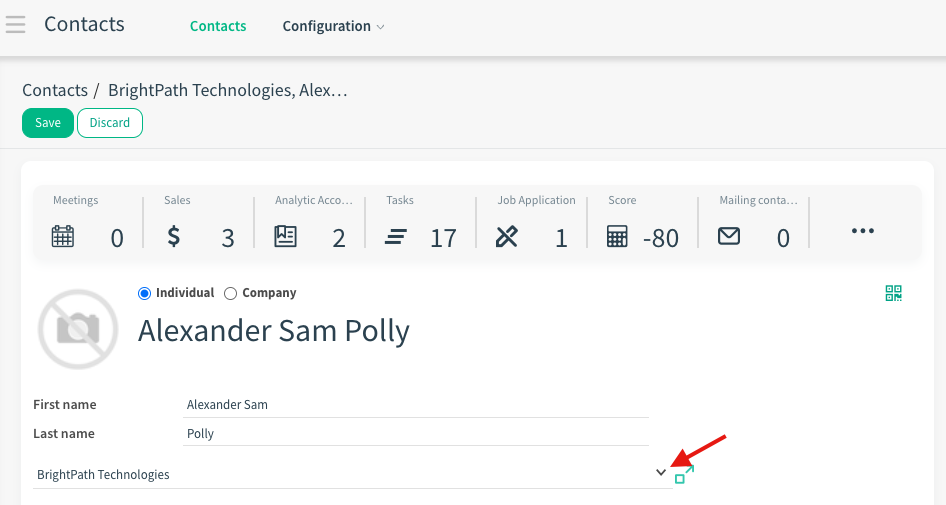This screenshot has height=505, width=946.
Task: Go to the Contacts menu tab
Action: (218, 26)
